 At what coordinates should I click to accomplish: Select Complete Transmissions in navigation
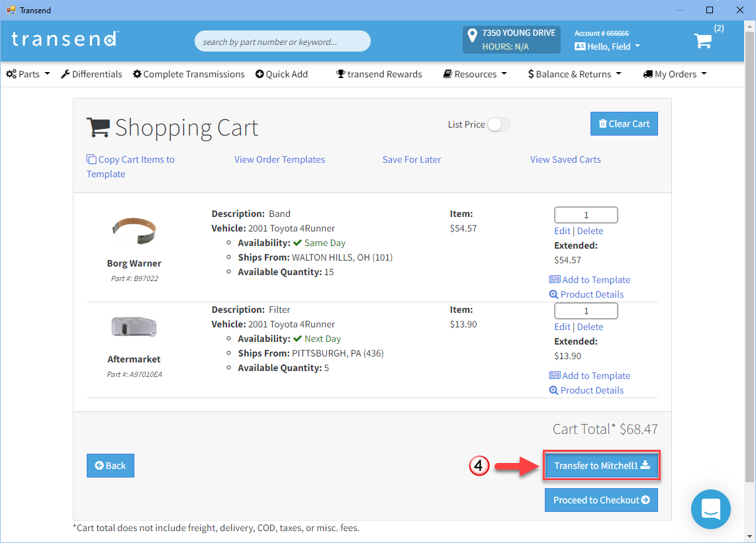[189, 74]
